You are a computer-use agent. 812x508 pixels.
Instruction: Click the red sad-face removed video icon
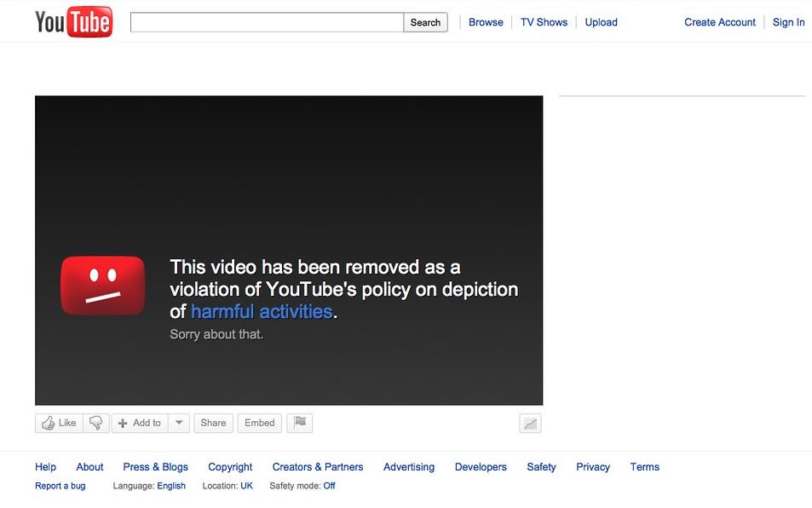(102, 286)
